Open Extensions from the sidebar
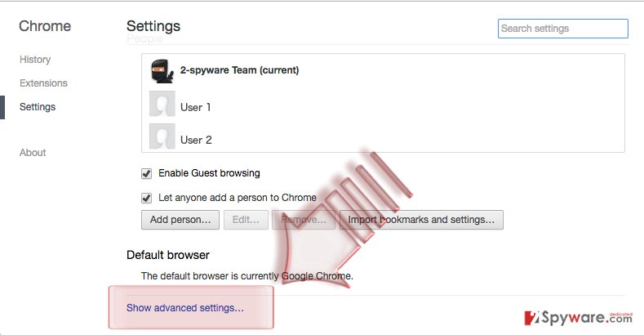Image resolution: width=644 pixels, height=335 pixels. click(43, 83)
